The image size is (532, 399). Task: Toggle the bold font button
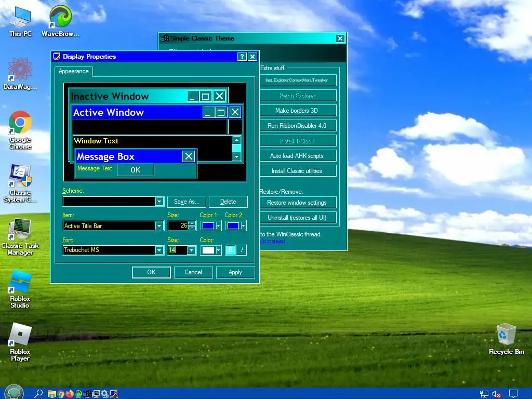tap(230, 250)
